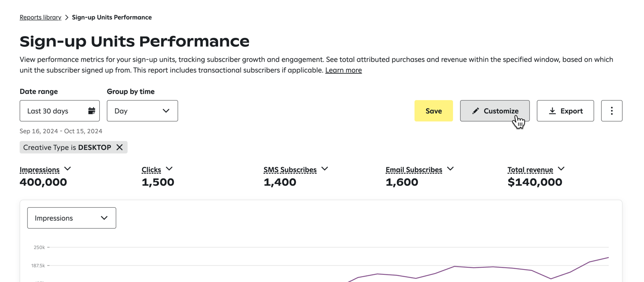Expand the Group by time Day dropdown
Viewport: 644px width, 282px height.
(x=142, y=111)
